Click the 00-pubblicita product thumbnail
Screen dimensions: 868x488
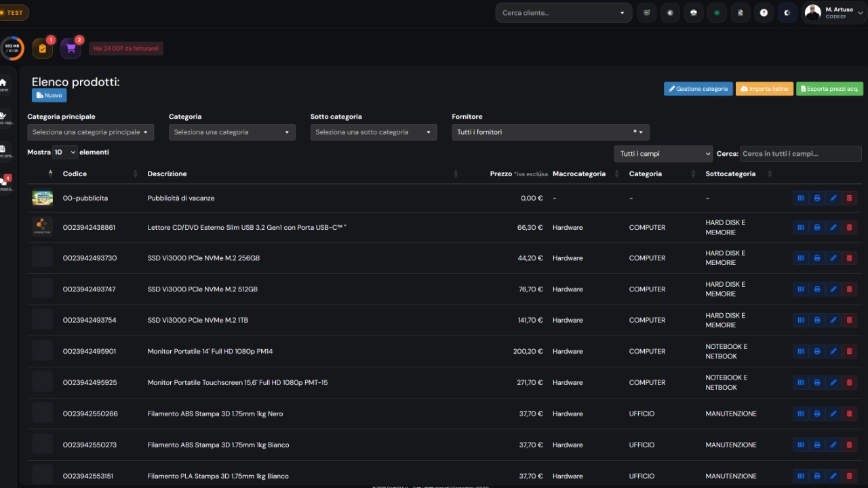click(42, 198)
